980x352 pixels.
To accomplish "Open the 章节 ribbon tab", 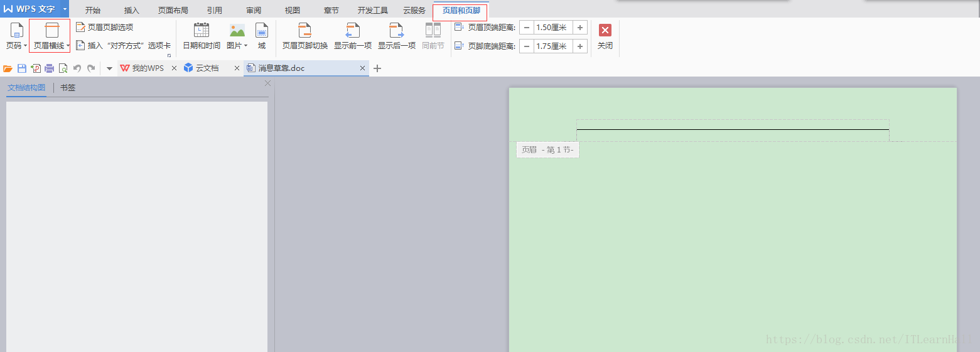I will (331, 11).
